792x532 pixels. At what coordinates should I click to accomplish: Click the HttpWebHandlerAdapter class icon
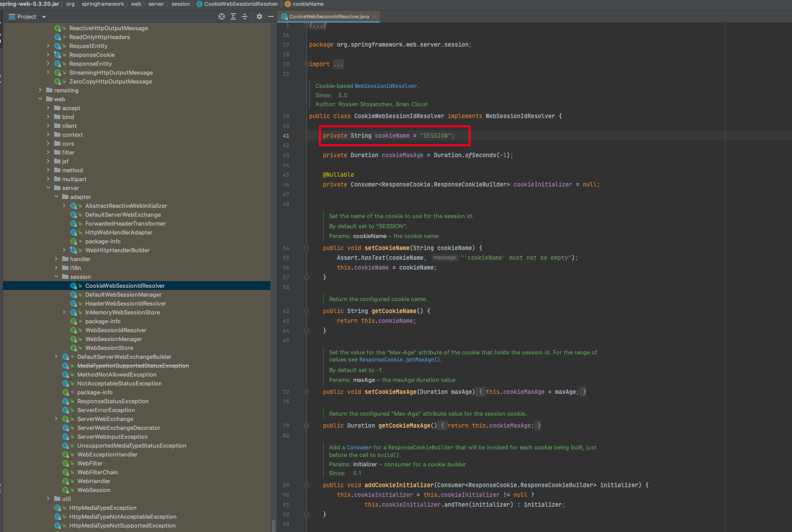74,232
